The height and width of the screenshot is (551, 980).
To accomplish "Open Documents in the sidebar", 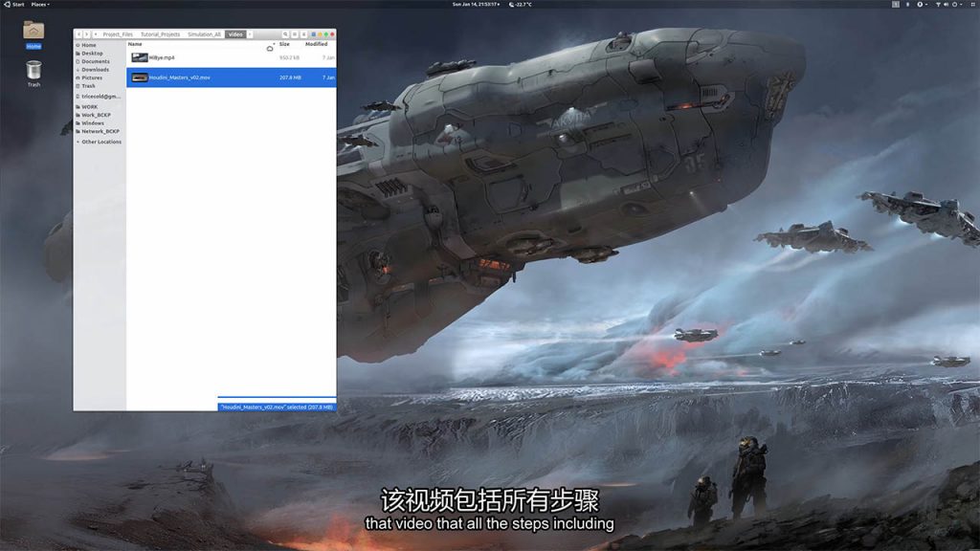I will (93, 61).
